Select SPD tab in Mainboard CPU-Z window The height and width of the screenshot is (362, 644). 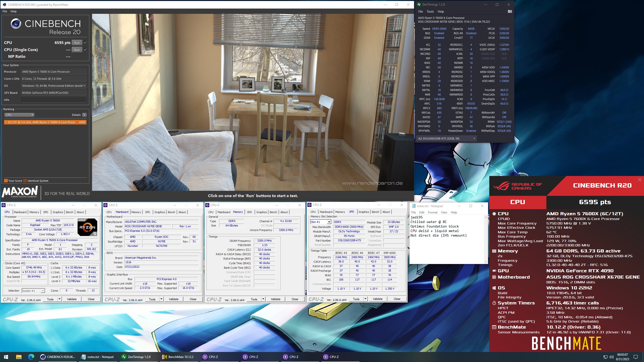click(148, 212)
